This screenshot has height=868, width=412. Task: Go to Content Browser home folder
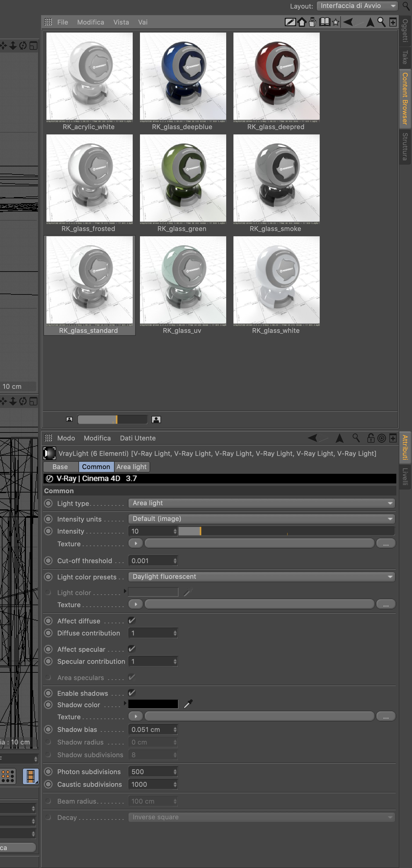tap(302, 22)
